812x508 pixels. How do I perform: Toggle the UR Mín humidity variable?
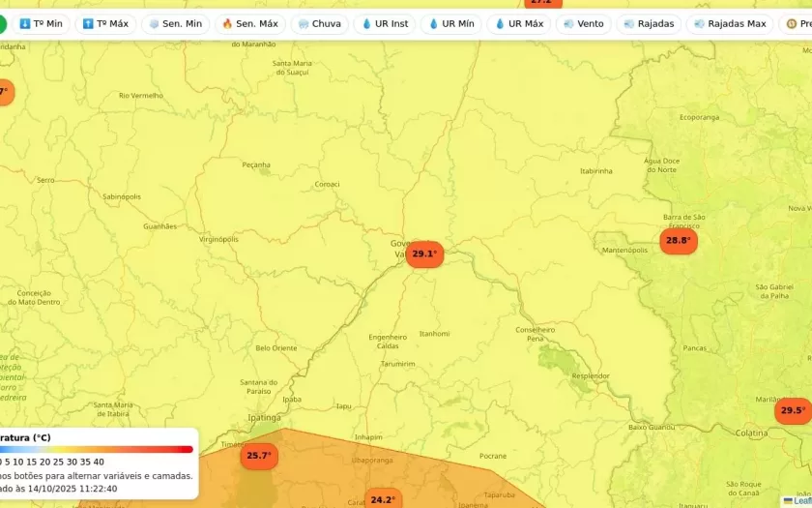coord(450,23)
